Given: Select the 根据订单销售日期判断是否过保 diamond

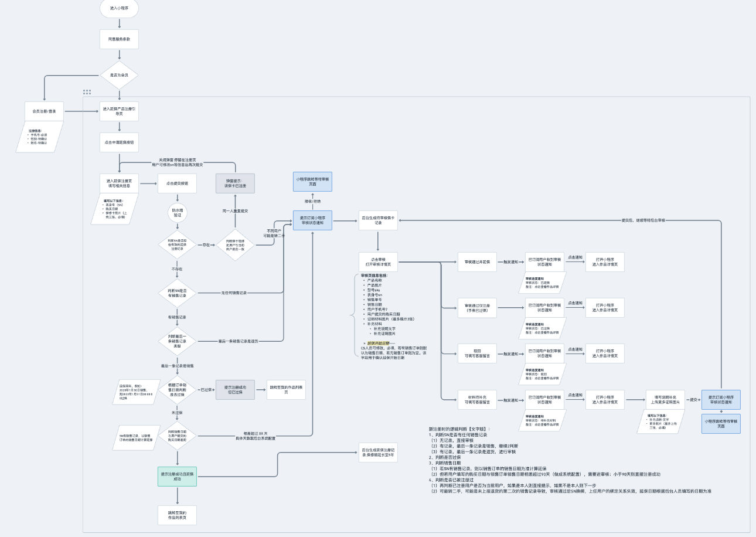Looking at the screenshot, I should click(x=177, y=390).
